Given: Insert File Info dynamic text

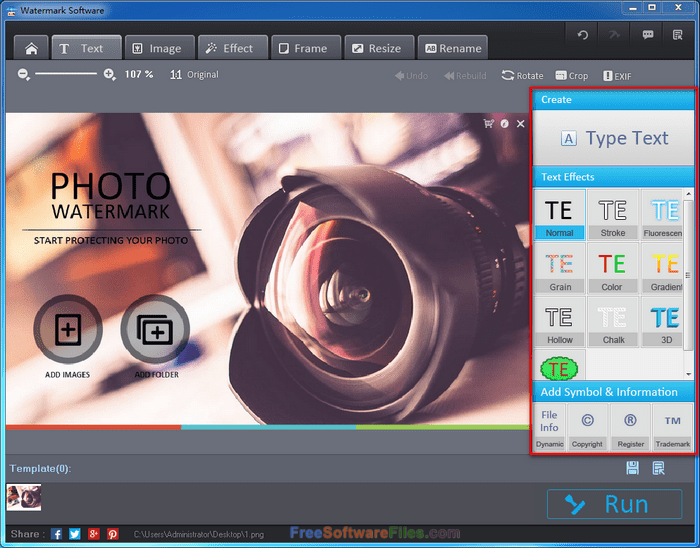Looking at the screenshot, I should click(x=550, y=428).
